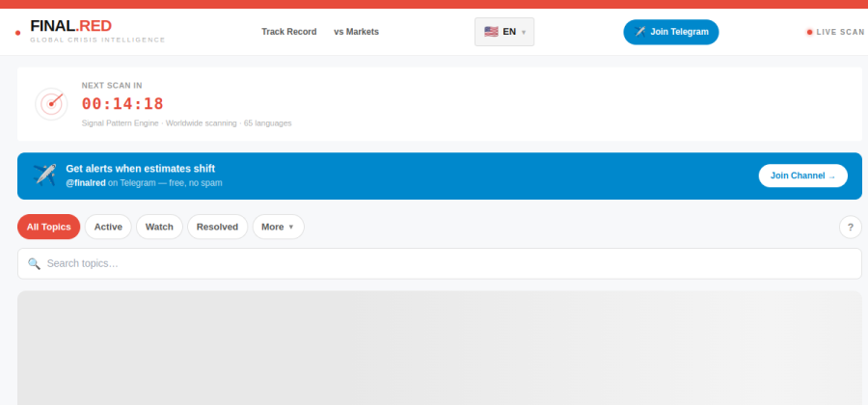
Task: Open the @finalred Telegram handle
Action: point(85,182)
